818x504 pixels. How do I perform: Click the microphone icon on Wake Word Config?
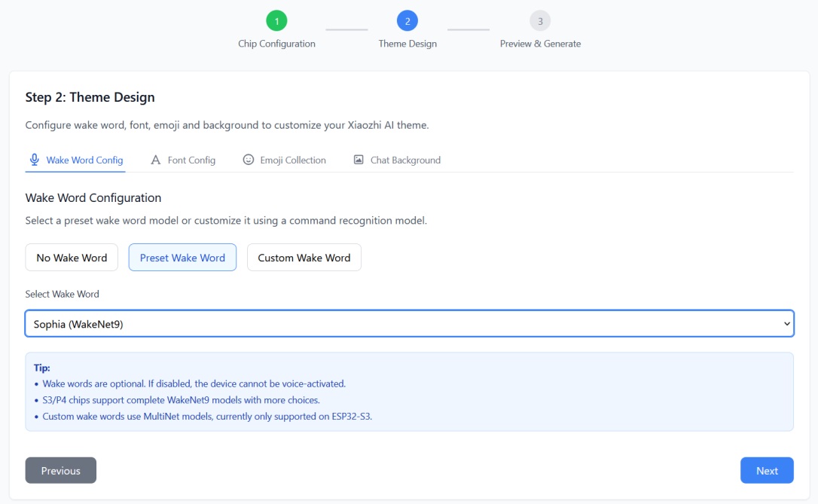click(34, 160)
